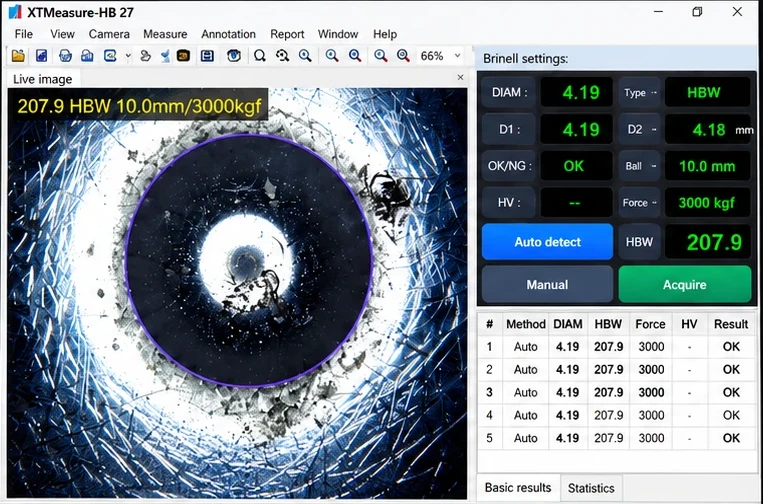Open the View menu

[62, 34]
